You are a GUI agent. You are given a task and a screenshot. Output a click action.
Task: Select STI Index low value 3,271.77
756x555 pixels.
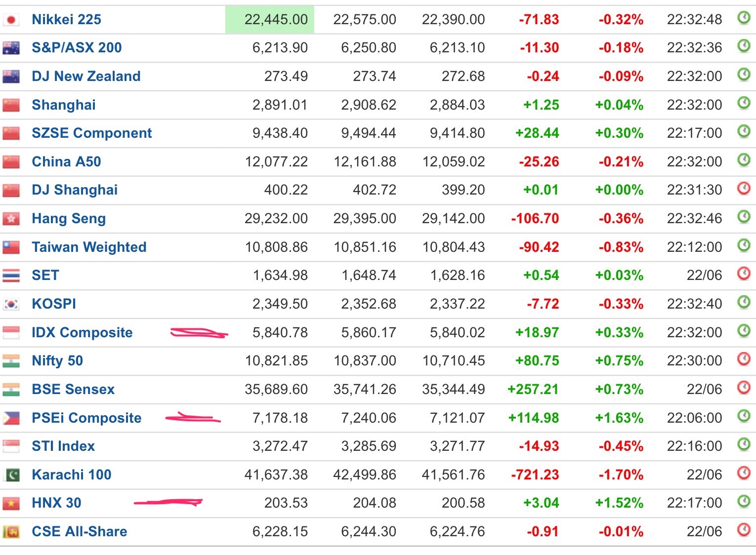coord(458,446)
